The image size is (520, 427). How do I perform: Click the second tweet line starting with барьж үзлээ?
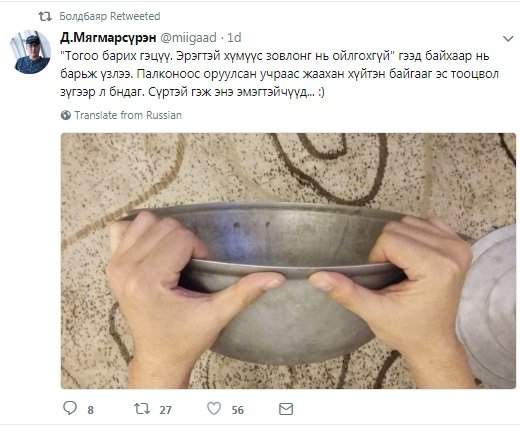(279, 74)
